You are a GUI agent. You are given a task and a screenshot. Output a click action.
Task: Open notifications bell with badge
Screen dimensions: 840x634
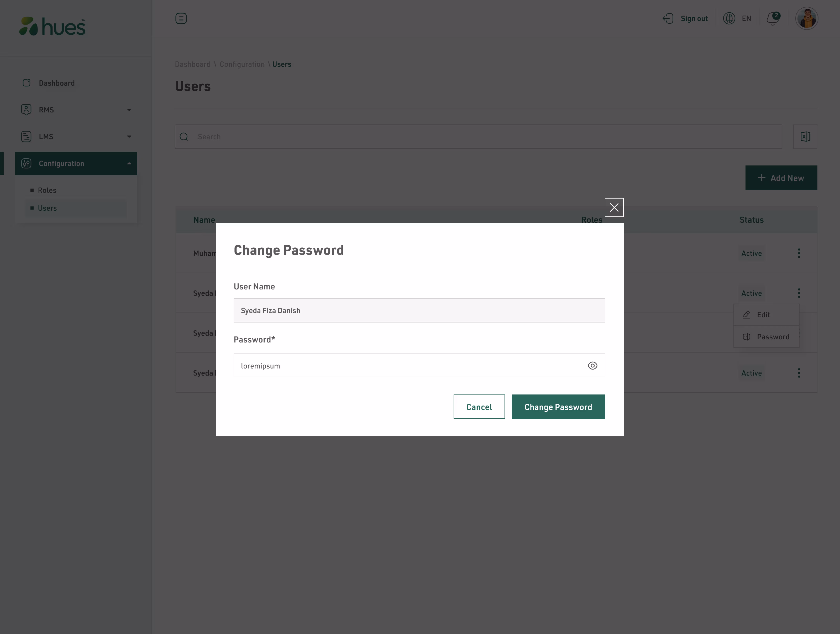pyautogui.click(x=773, y=18)
